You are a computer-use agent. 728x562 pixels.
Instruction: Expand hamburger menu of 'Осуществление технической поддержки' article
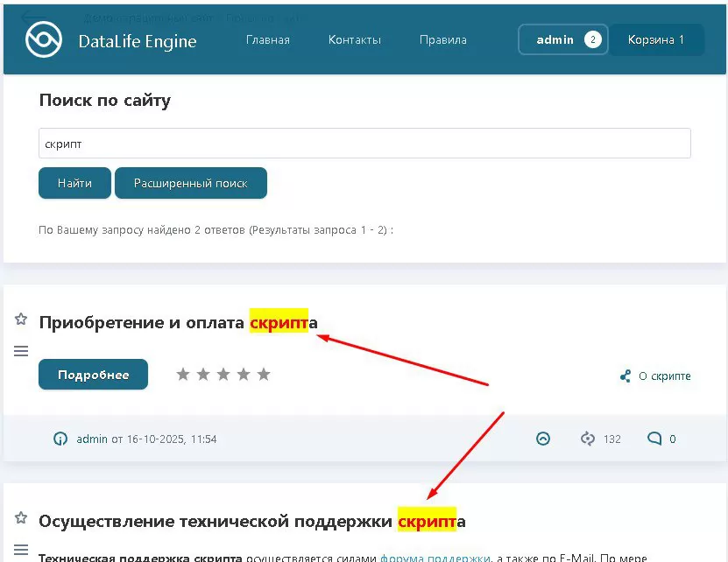[x=21, y=549]
